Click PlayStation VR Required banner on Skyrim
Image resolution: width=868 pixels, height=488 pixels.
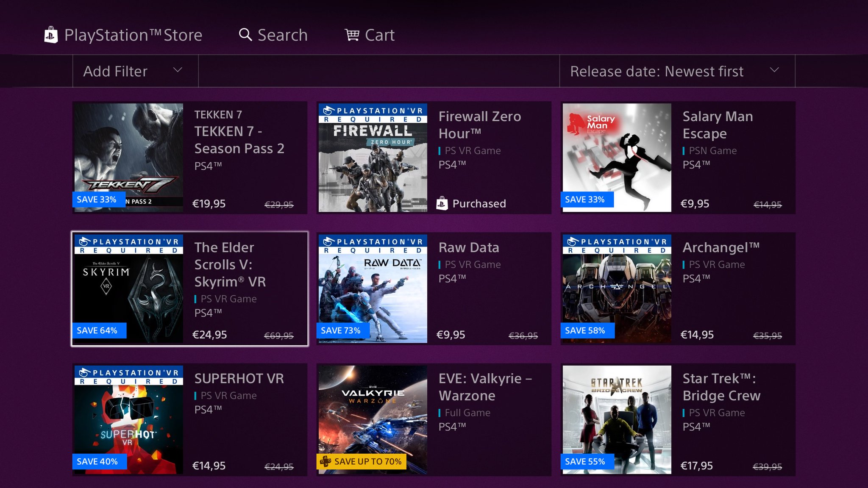coord(129,245)
